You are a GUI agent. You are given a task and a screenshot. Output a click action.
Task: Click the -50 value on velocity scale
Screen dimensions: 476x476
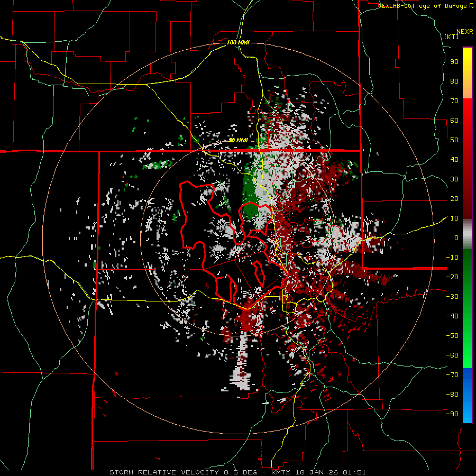[x=452, y=336]
